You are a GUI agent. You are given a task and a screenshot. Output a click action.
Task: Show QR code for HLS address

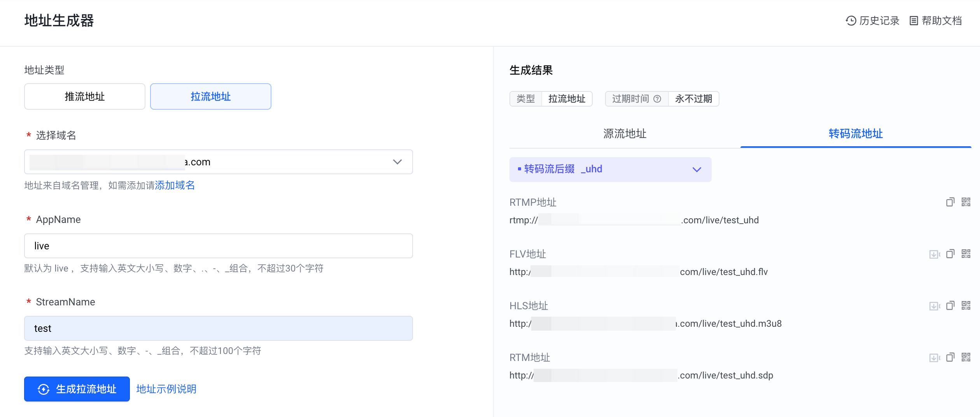[x=966, y=306]
